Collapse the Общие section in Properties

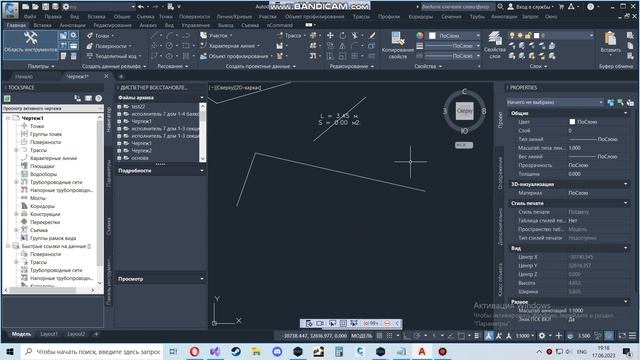pos(625,113)
